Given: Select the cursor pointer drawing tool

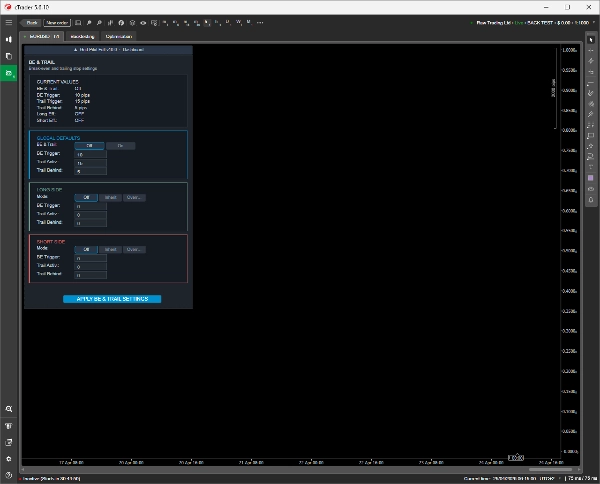Looking at the screenshot, I should (591, 40).
